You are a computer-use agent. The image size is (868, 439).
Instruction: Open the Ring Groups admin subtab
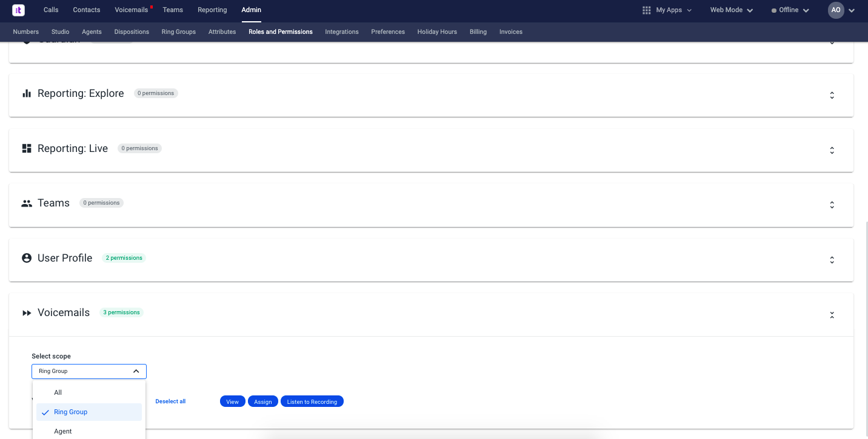click(179, 31)
